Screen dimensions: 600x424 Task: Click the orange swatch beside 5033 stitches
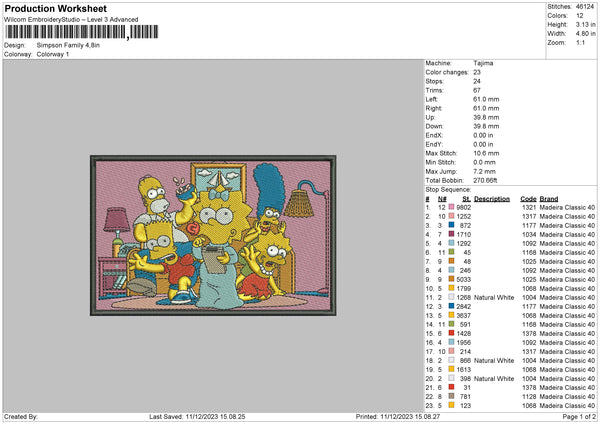click(452, 279)
